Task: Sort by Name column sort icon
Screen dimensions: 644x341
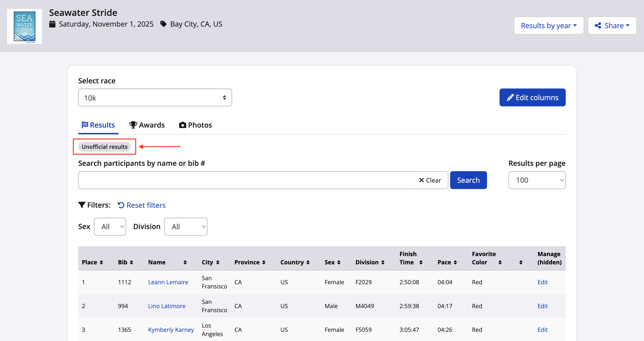Action: click(185, 262)
